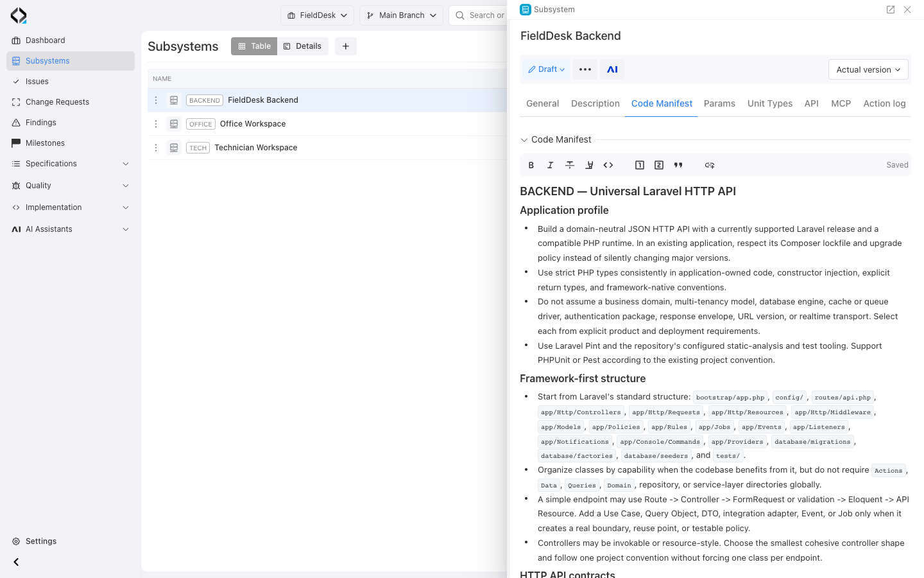
Task: Switch to the Unit Types tab
Action: tap(770, 103)
